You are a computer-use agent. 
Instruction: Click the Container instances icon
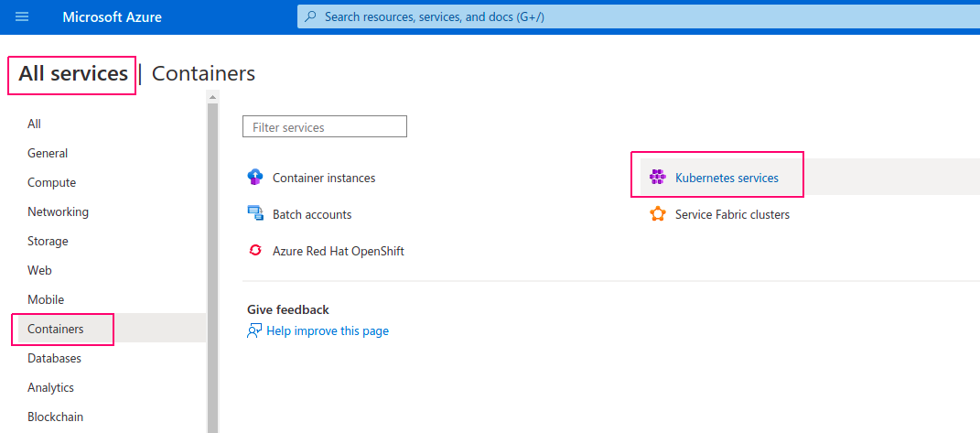255,178
